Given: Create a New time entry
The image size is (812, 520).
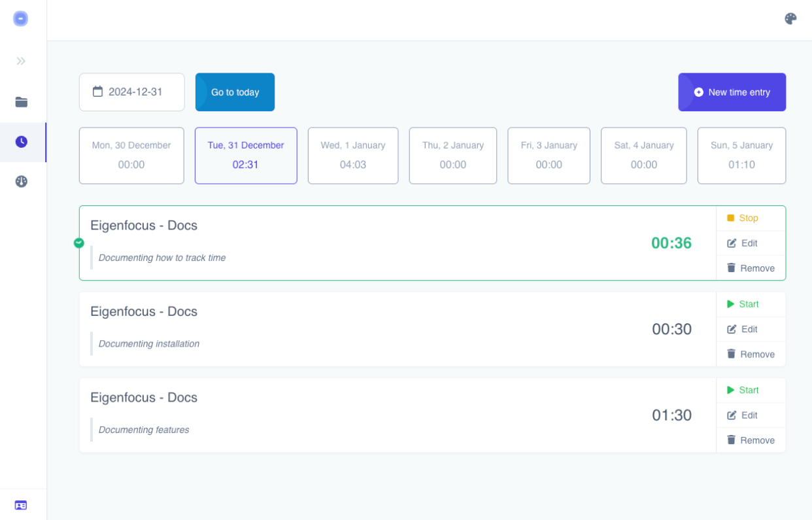Looking at the screenshot, I should [x=732, y=92].
